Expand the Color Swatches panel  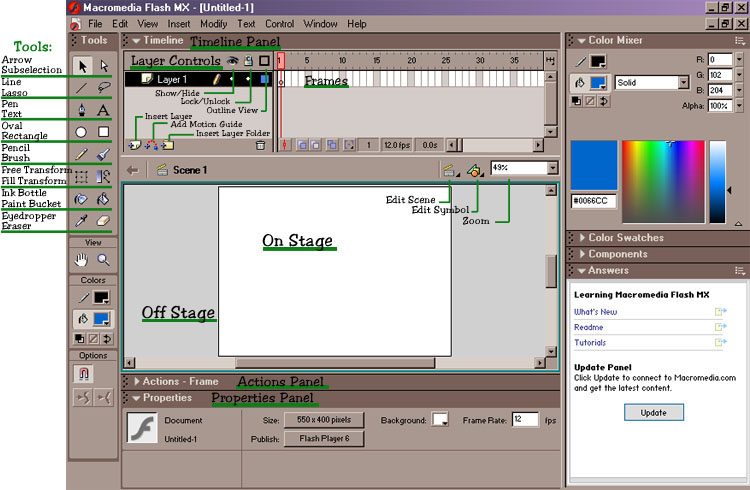click(582, 238)
